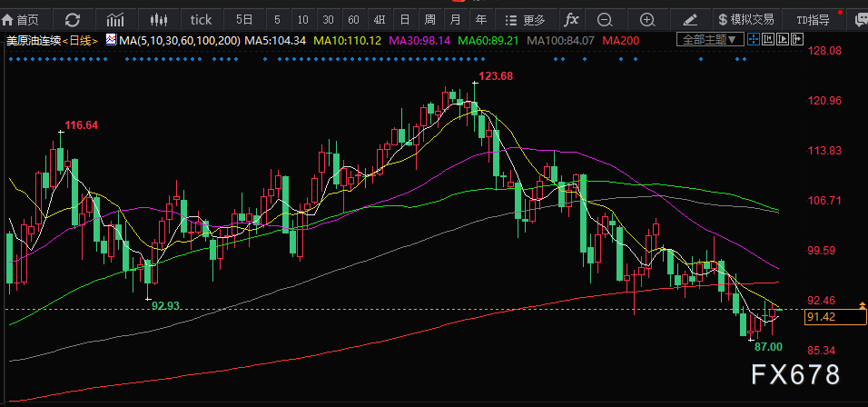
Task: Select the 10-minute period
Action: (303, 20)
